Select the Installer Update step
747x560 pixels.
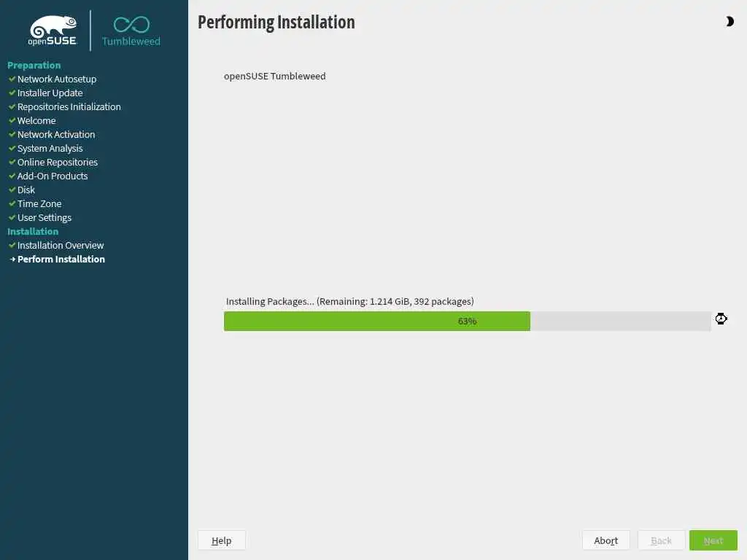point(50,93)
